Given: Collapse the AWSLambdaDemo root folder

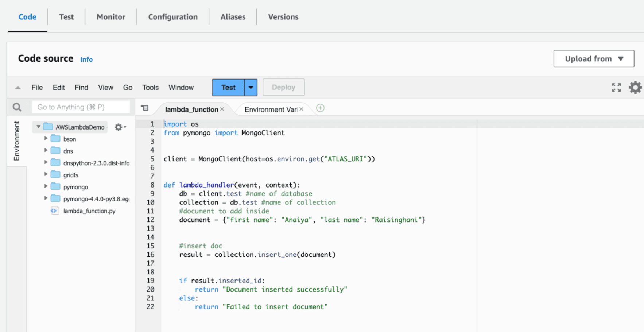Looking at the screenshot, I should point(38,127).
